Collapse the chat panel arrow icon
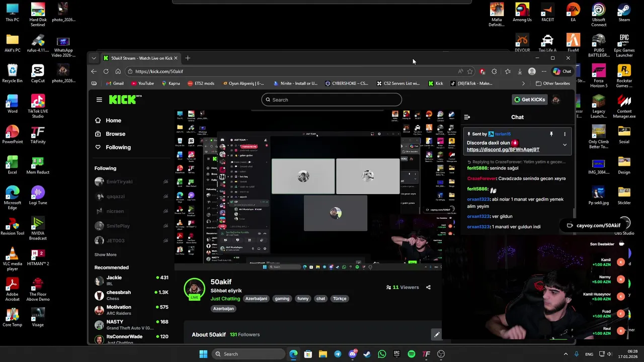The image size is (644, 362). [467, 117]
